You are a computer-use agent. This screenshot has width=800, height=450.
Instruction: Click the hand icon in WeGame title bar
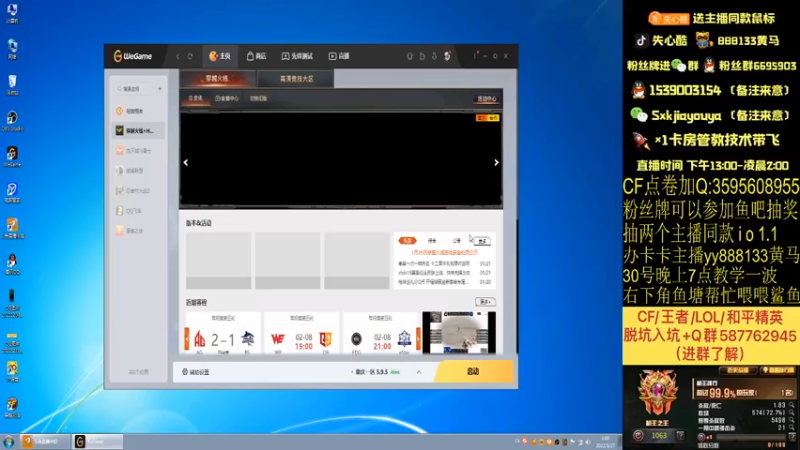tap(422, 56)
